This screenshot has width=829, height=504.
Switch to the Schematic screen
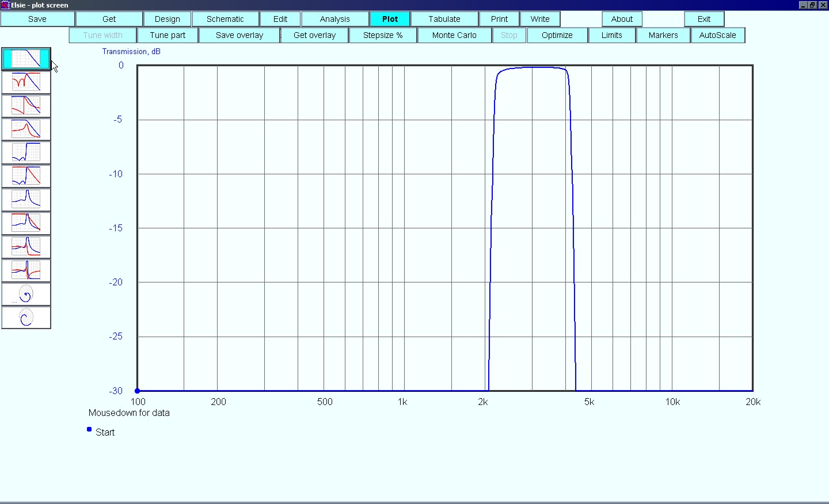tap(225, 19)
